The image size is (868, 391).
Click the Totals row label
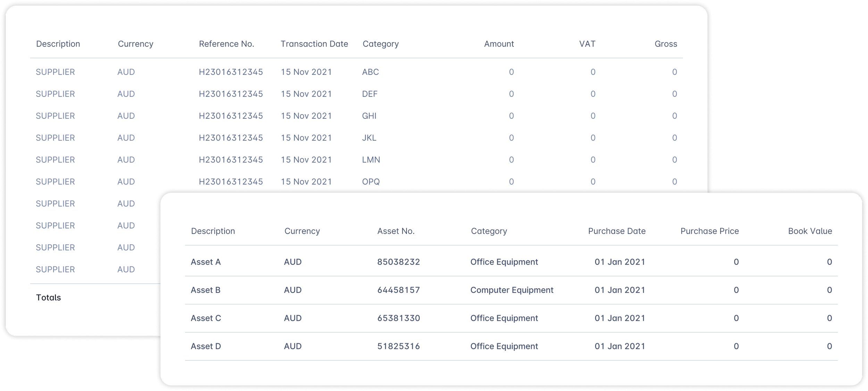(x=48, y=298)
